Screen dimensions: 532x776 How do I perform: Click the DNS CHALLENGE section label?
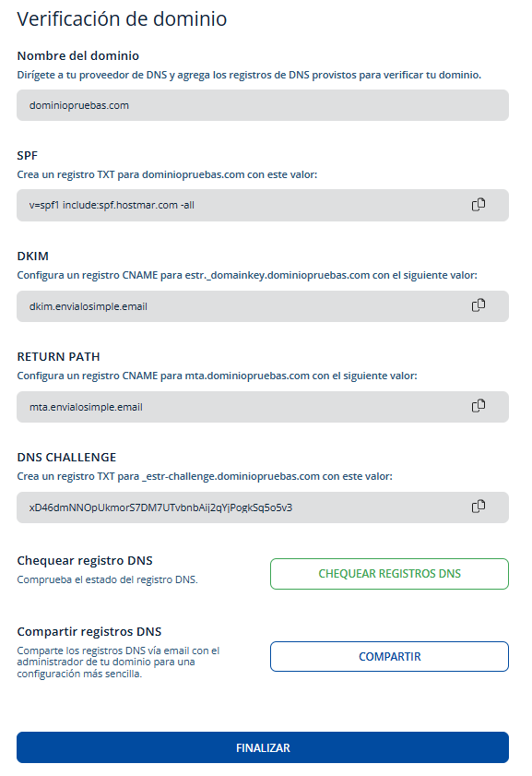(66, 457)
